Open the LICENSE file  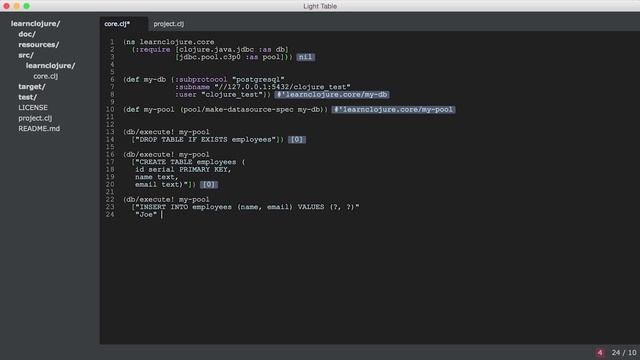(x=33, y=107)
